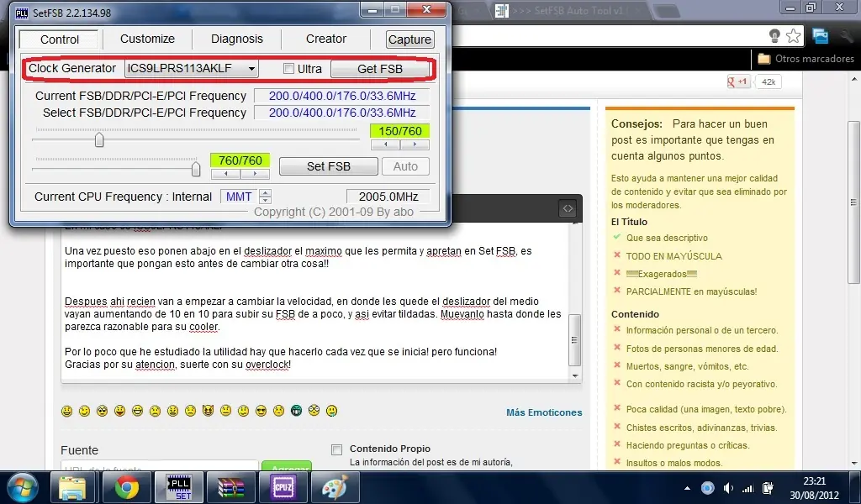
Task: Click the volume speaker tray icon
Action: 728,488
